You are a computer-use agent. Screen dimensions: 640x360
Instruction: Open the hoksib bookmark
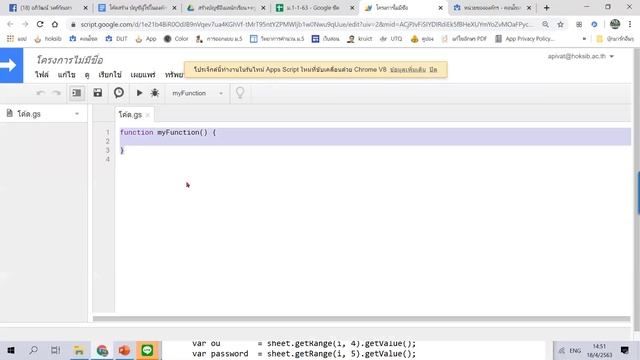[48, 39]
